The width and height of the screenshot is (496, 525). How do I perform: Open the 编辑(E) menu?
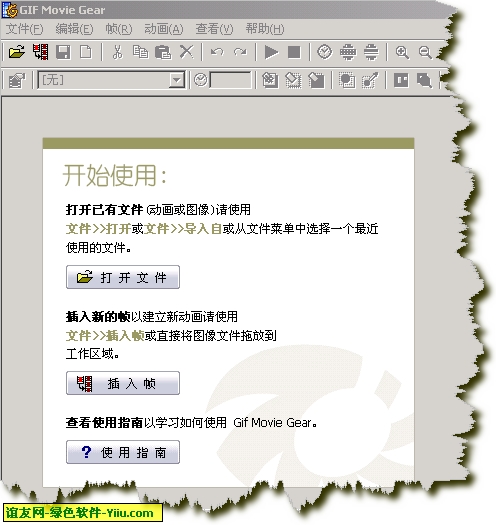[74, 29]
